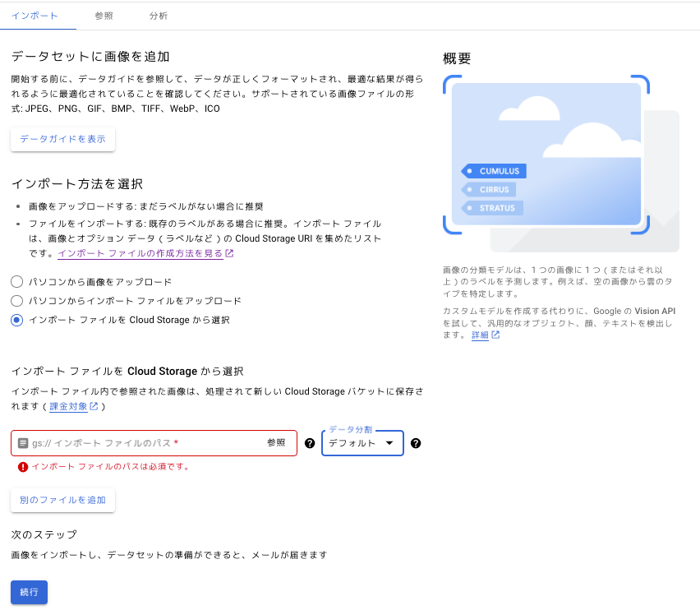Select the インポート tab
This screenshot has width=700, height=610.
pyautogui.click(x=35, y=16)
